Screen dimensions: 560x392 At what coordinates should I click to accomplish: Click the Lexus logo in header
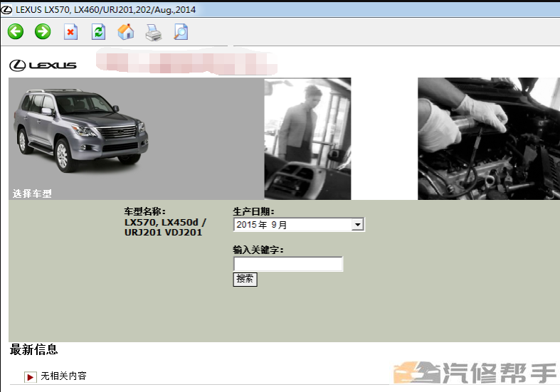point(43,65)
